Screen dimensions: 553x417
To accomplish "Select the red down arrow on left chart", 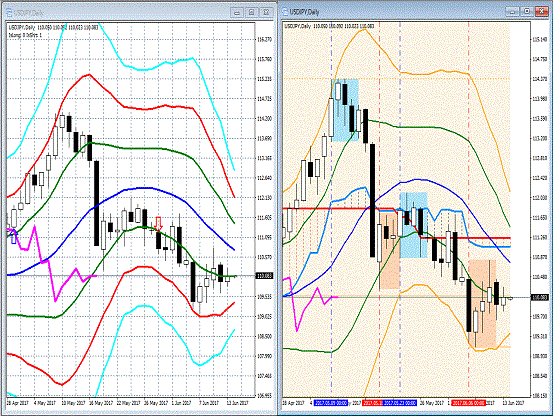I will click(x=158, y=223).
